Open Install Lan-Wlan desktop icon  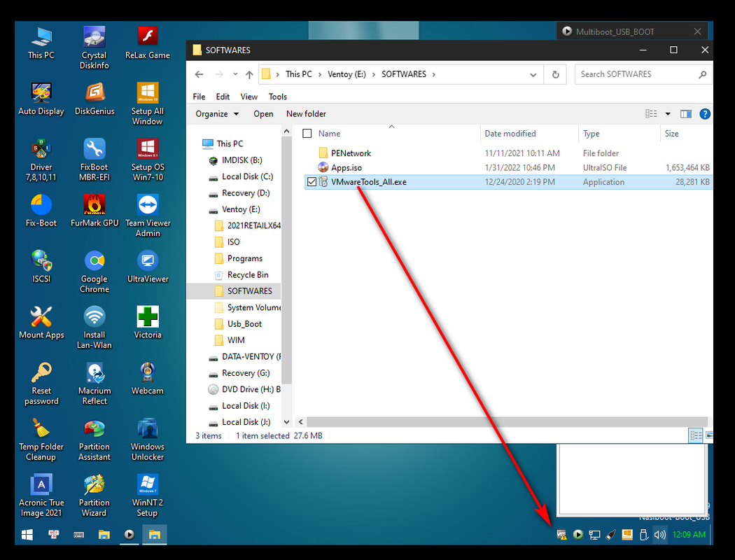point(94,328)
